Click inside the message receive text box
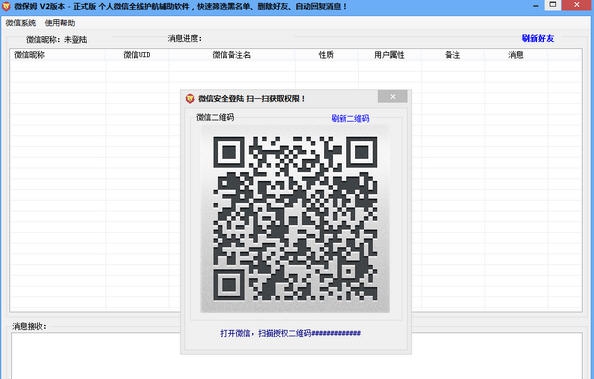Viewport: 594px width, 379px height. click(x=297, y=356)
